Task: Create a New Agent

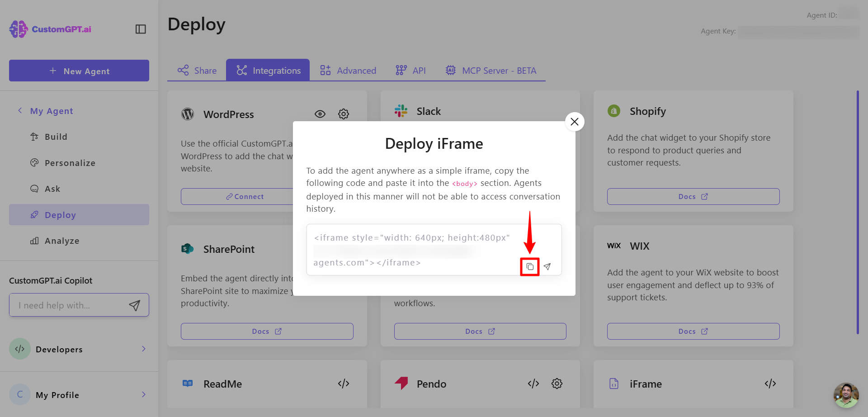Action: pos(79,71)
